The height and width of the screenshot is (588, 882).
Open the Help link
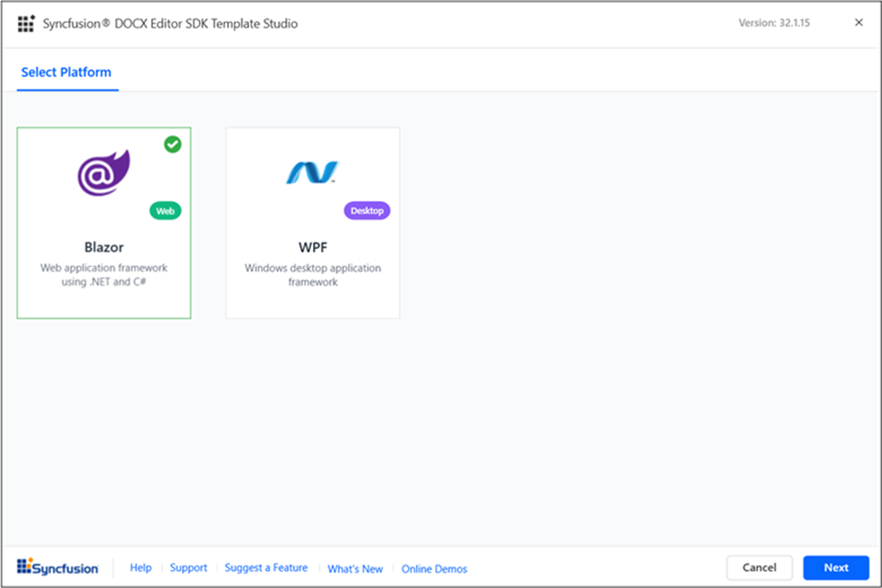coord(140,568)
